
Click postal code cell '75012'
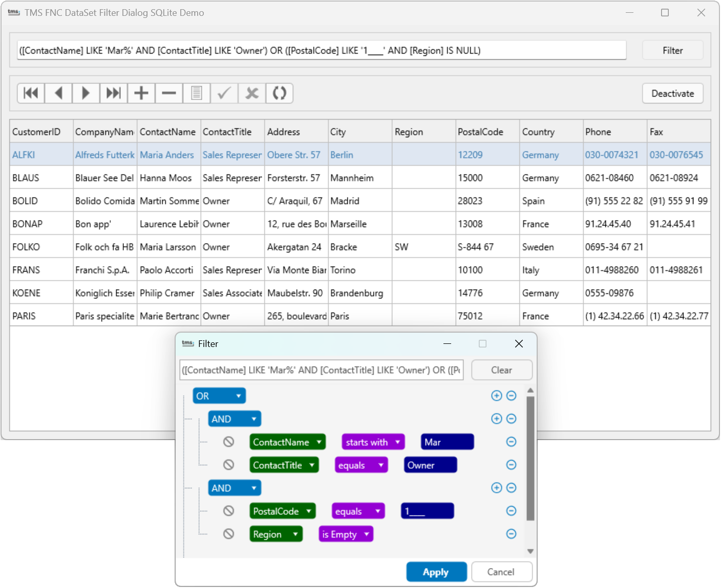coord(487,316)
